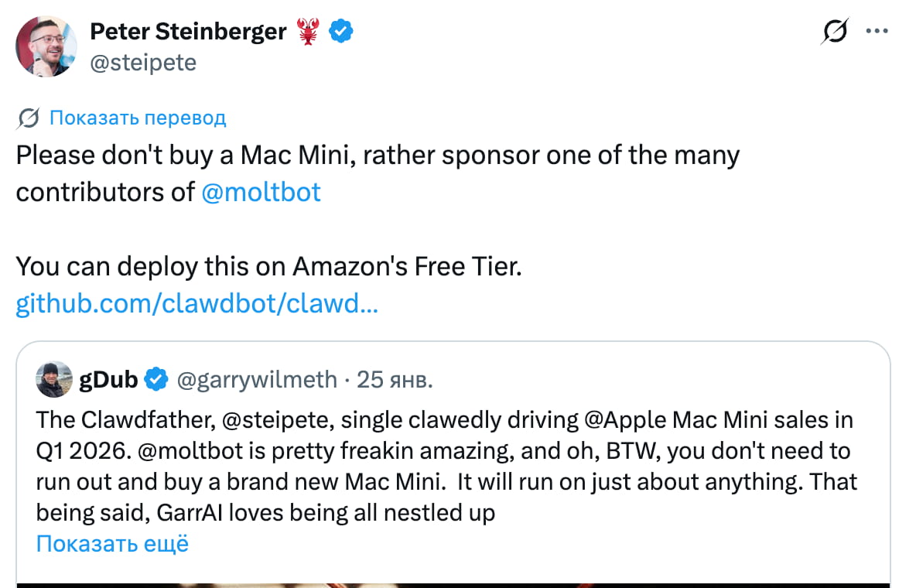This screenshot has height=588, width=916.
Task: Follow the github.com/clawdbot shortened link
Action: 197,303
